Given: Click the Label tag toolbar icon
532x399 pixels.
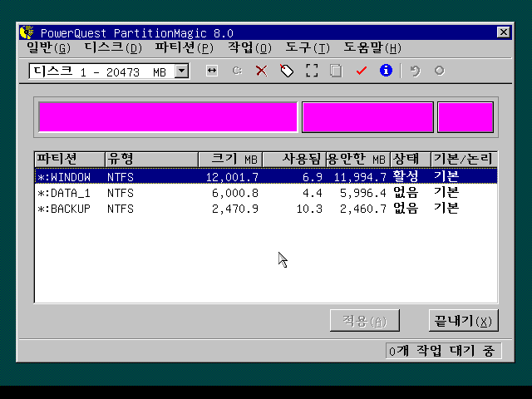Looking at the screenshot, I should click(287, 71).
